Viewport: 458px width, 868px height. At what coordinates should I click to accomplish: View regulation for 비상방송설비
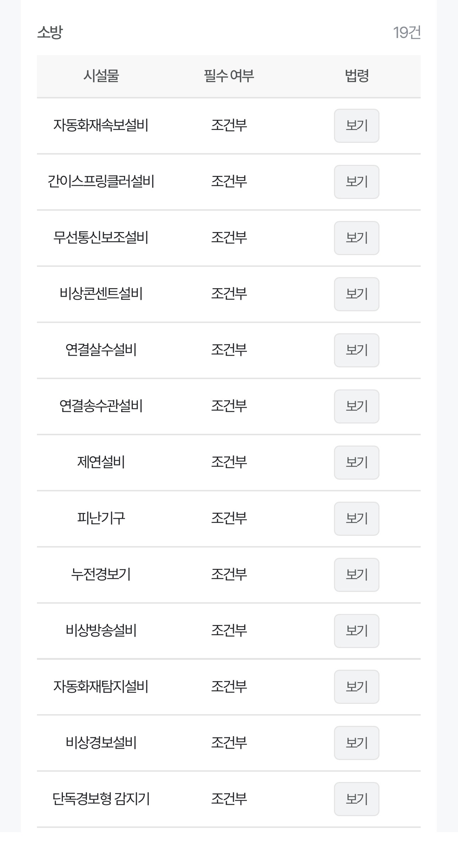click(356, 631)
